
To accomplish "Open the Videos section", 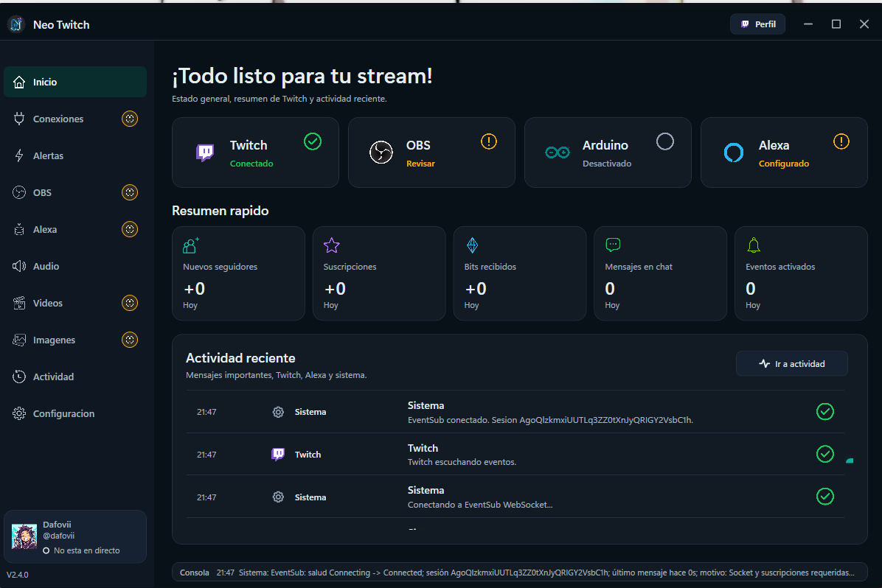I will tap(74, 303).
